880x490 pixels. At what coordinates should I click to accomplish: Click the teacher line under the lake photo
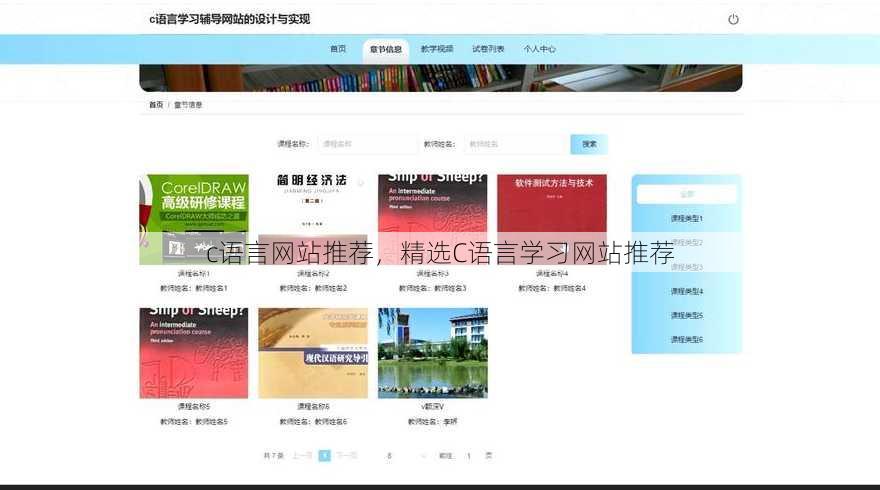pyautogui.click(x=432, y=422)
